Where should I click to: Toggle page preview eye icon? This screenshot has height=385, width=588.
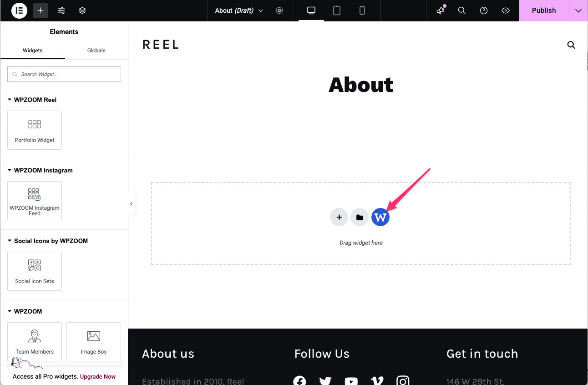tap(506, 10)
